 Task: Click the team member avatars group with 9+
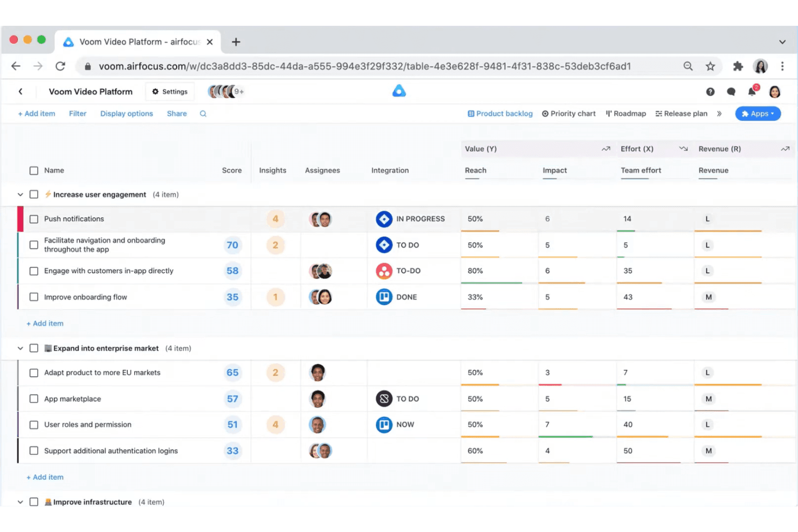(x=226, y=92)
